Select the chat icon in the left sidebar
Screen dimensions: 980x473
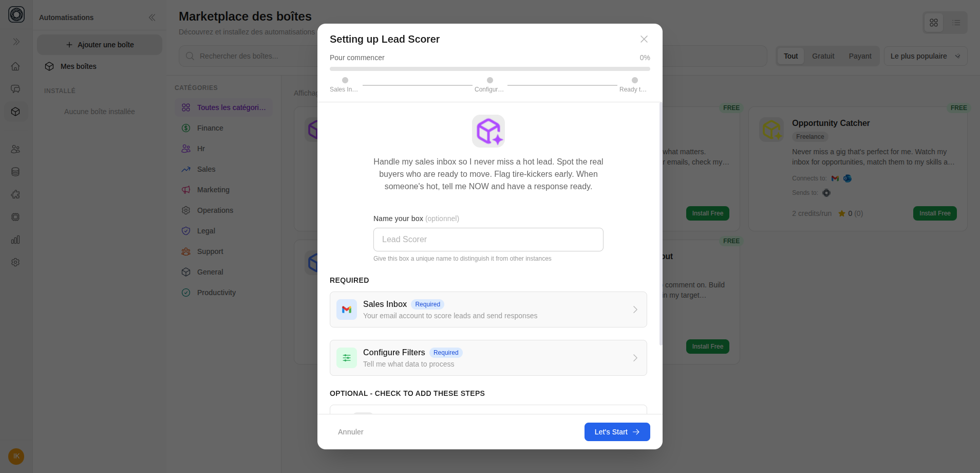(x=15, y=88)
